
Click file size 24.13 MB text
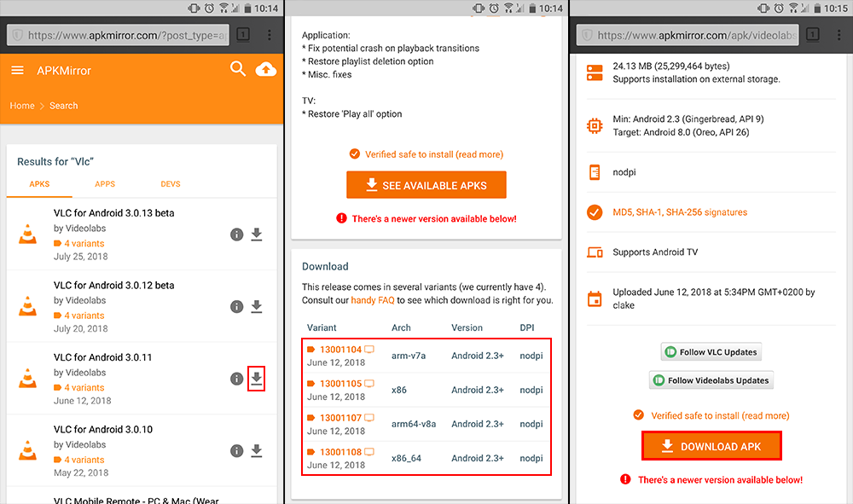671,67
